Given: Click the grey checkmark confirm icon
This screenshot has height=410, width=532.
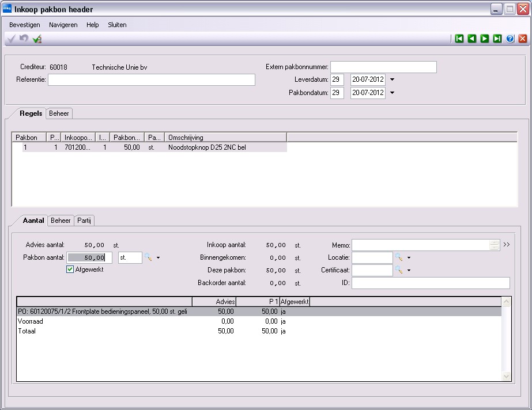Looking at the screenshot, I should (11, 39).
